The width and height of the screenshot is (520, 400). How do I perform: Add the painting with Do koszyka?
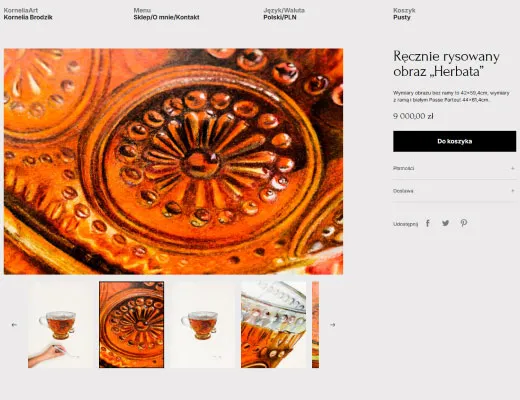pos(454,141)
